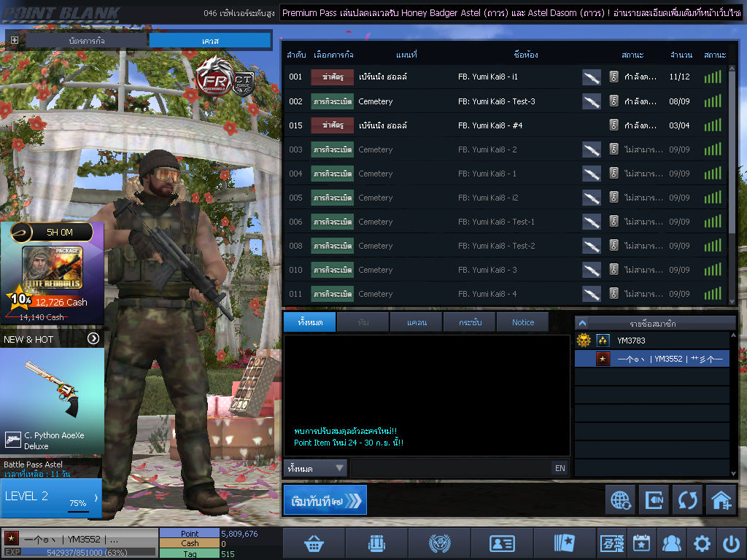Switch to the Notice chat tab
The image size is (747, 560).
point(522,322)
